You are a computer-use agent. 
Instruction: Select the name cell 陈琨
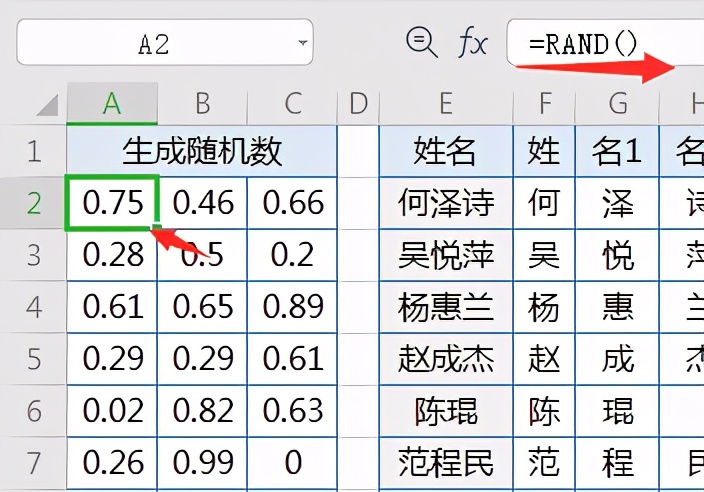click(x=446, y=411)
